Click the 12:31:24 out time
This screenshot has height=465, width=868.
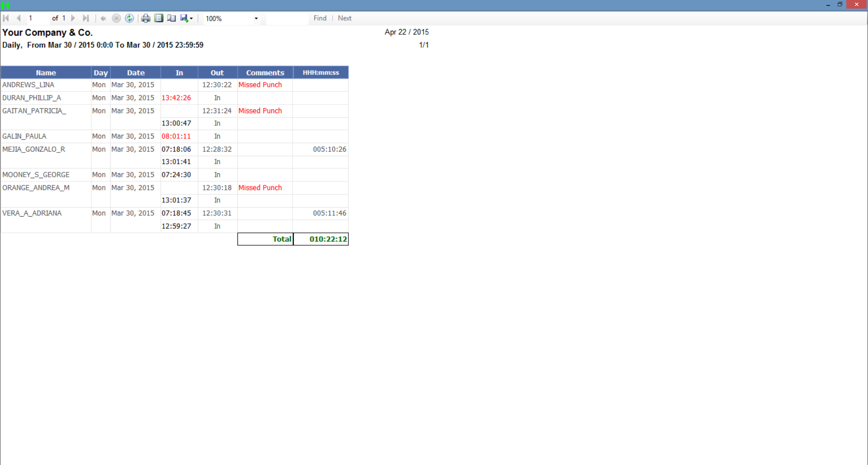pyautogui.click(x=217, y=111)
